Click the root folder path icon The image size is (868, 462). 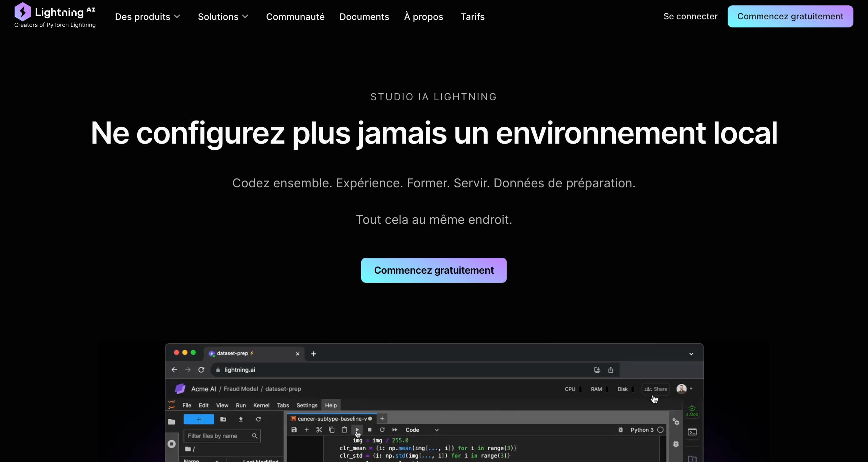coord(188,449)
